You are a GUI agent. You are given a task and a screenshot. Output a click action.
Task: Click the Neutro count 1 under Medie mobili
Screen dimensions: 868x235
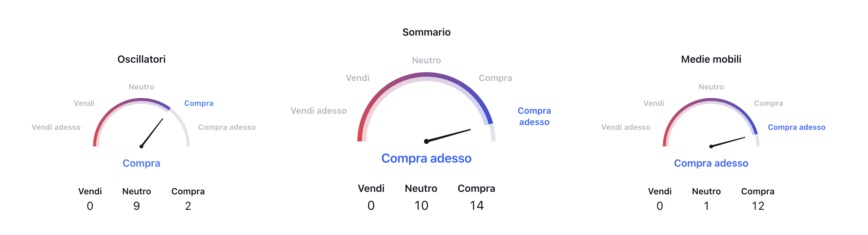[706, 206]
